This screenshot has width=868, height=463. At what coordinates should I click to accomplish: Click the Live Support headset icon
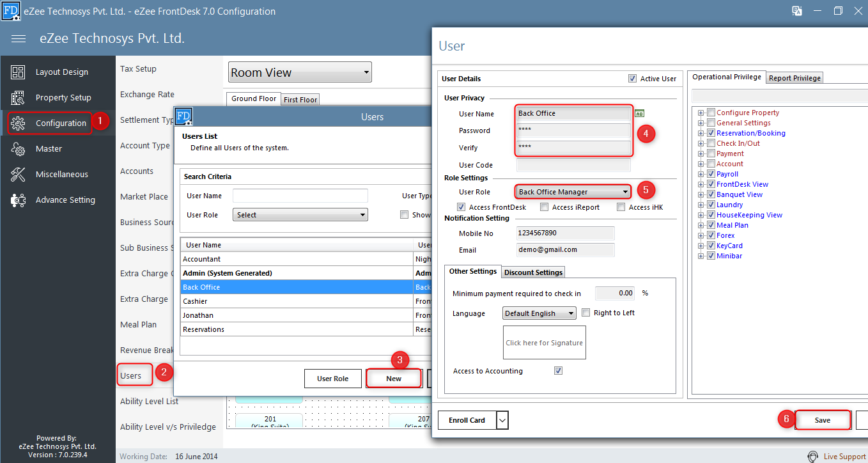pos(813,457)
